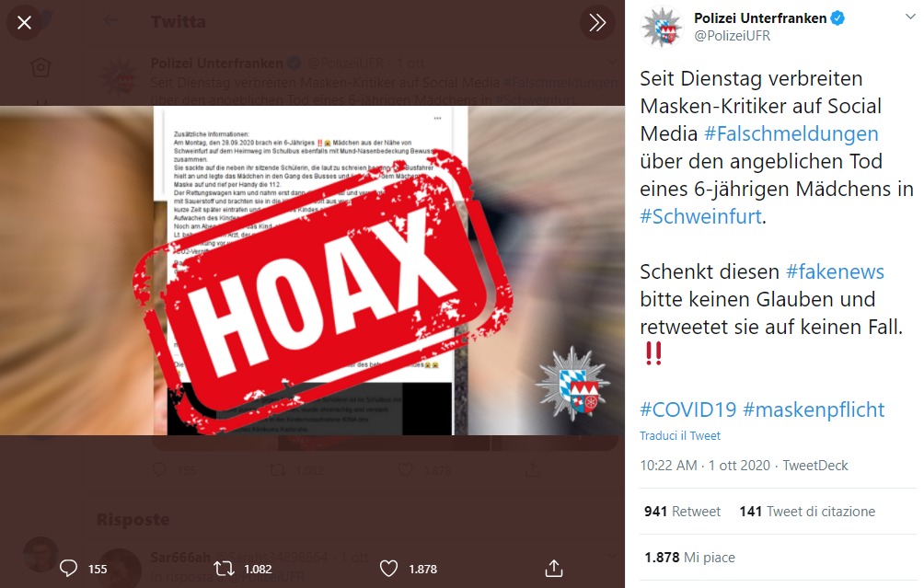Screen dimensions: 924x588
Task: View 141 Tweet di citazione
Action: tap(807, 512)
